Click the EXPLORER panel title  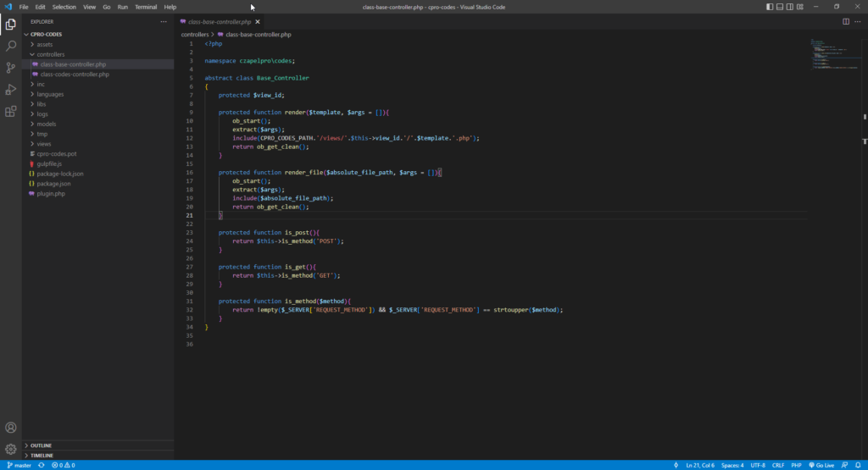click(x=42, y=21)
